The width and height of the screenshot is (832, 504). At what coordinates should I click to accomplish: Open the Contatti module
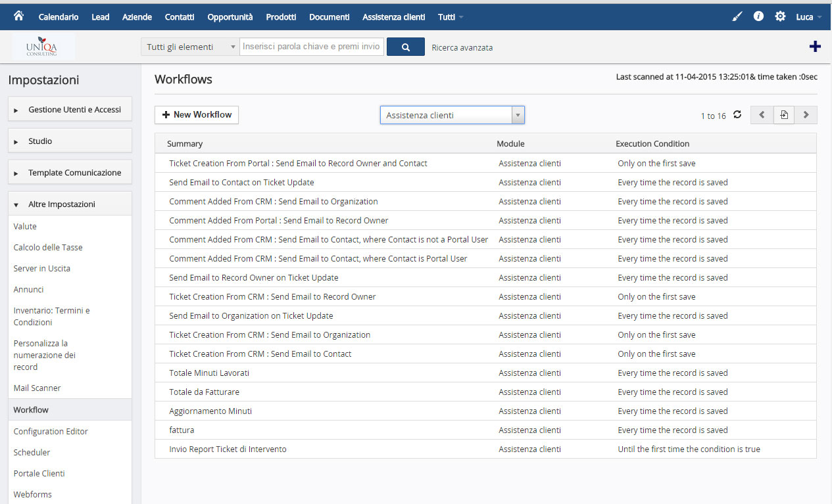pos(180,17)
